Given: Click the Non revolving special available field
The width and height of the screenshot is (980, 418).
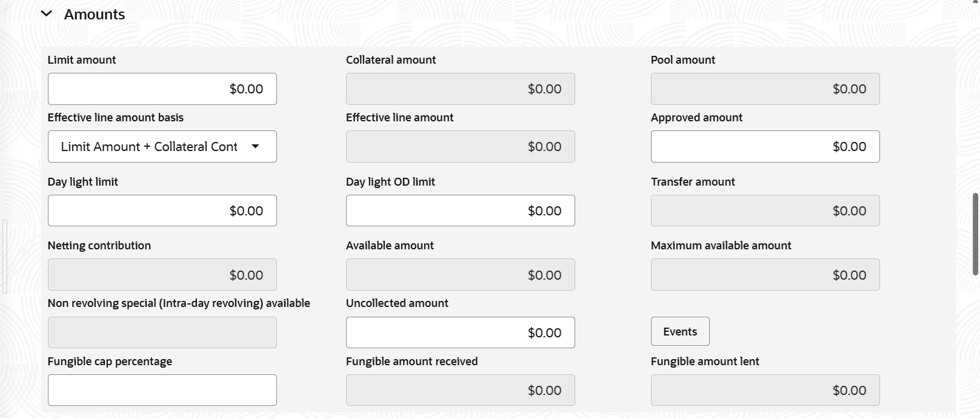Looking at the screenshot, I should pos(162,333).
